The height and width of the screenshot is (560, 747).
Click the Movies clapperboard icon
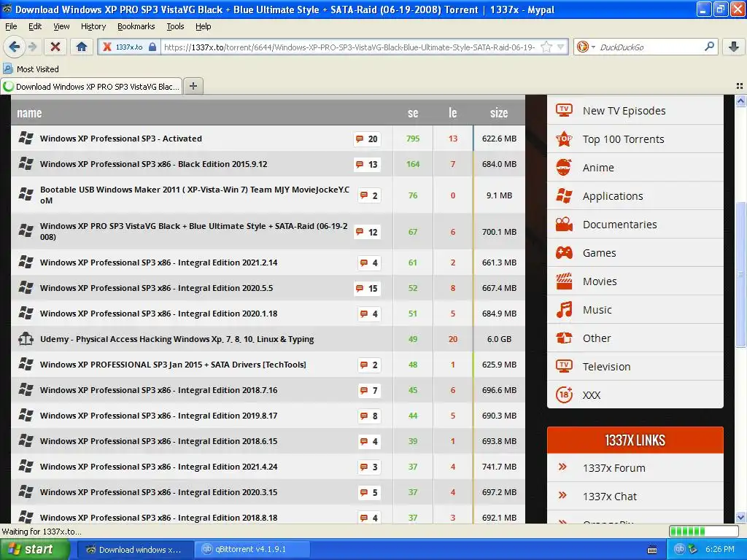[x=564, y=281]
